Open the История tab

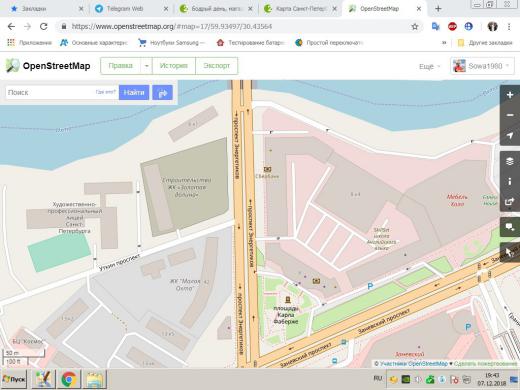pos(174,66)
